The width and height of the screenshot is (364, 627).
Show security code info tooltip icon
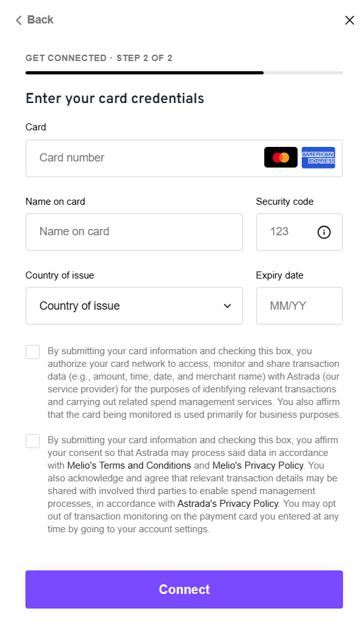[x=323, y=232]
